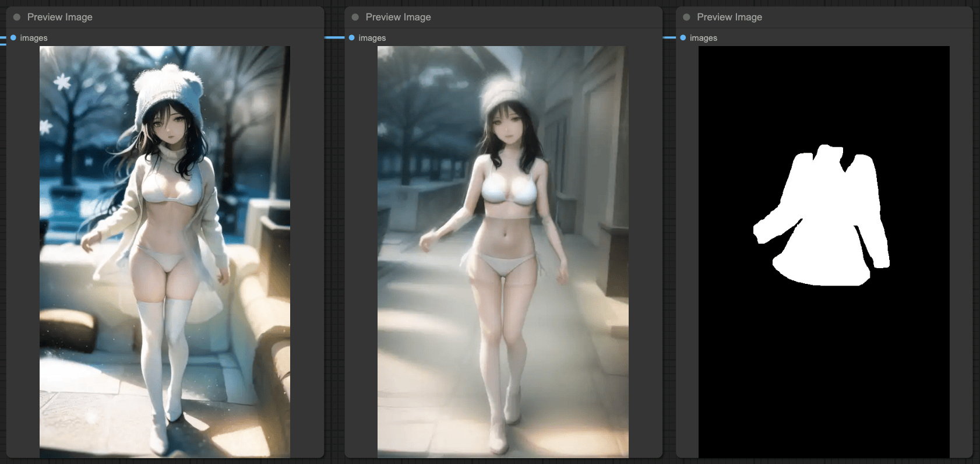The image size is (980, 464).
Task: Collapse the first Preview Image node via its dot
Action: (x=17, y=17)
